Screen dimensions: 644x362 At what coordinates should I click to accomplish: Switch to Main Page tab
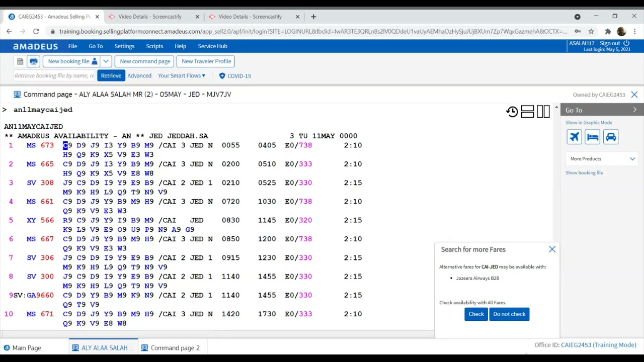tap(23, 348)
